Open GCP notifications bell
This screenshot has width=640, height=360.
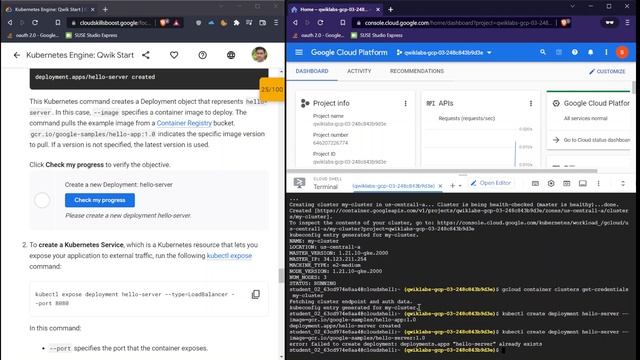pos(591,52)
